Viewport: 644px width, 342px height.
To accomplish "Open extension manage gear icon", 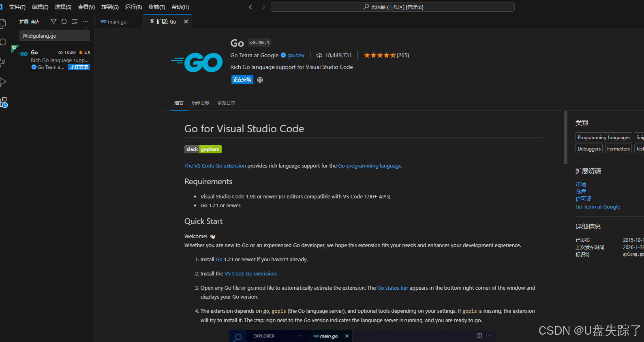I will pos(260,80).
